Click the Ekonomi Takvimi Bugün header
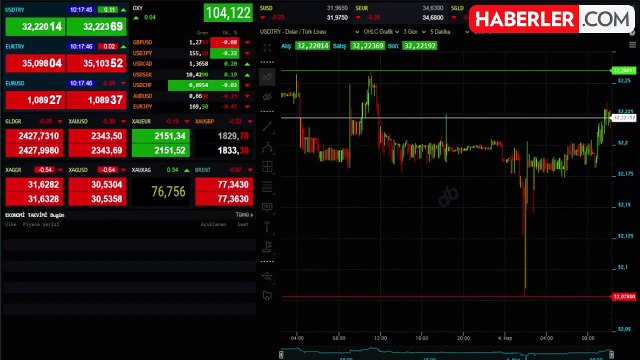Viewport: 640px width, 360px height. pos(35,215)
